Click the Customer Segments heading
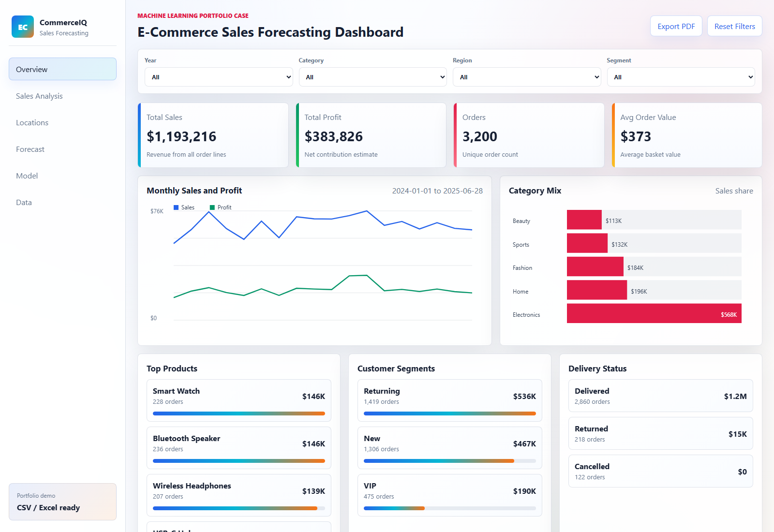The height and width of the screenshot is (532, 774). (x=396, y=369)
